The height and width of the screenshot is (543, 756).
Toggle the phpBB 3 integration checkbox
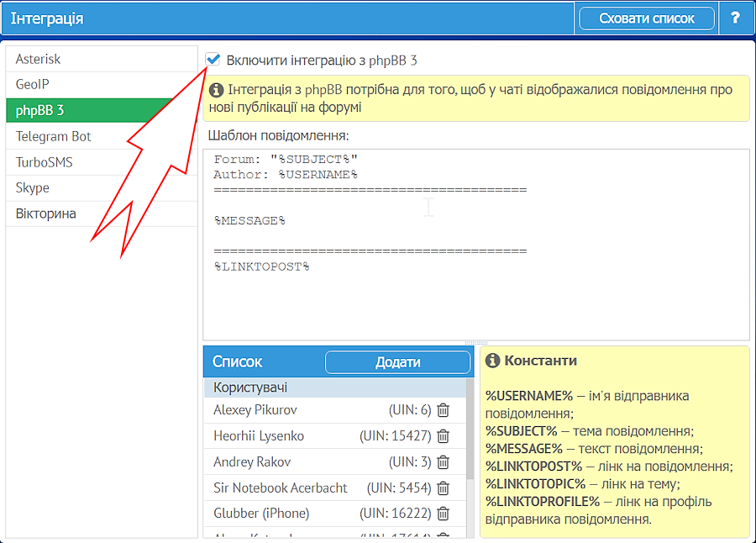point(213,60)
